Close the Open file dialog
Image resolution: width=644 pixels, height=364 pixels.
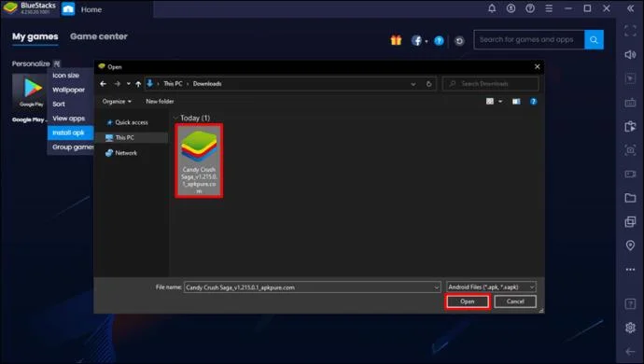click(537, 66)
